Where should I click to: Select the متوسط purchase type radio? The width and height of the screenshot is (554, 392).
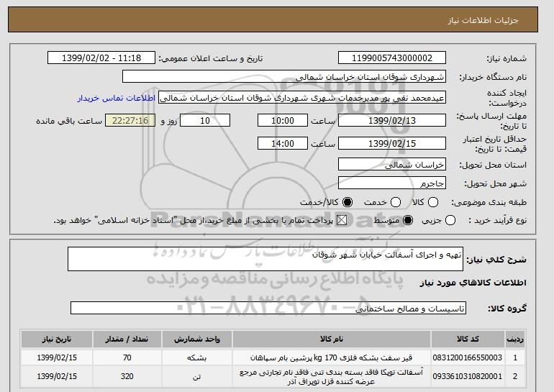pos(408,220)
